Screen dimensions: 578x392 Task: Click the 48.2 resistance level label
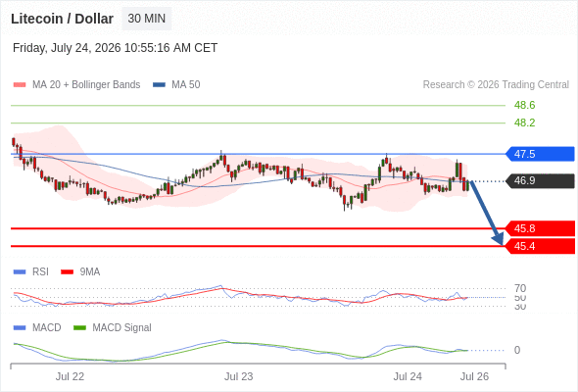coord(524,122)
